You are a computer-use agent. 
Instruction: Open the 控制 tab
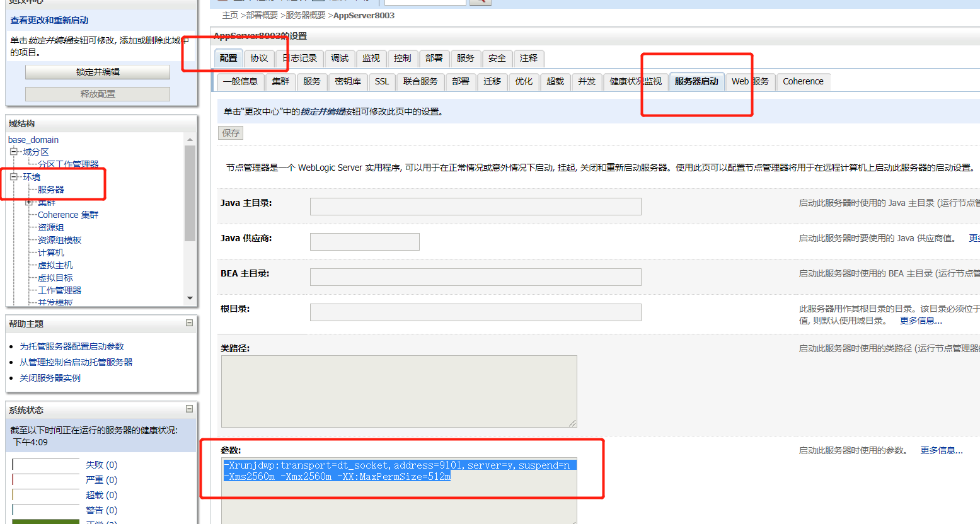click(402, 58)
